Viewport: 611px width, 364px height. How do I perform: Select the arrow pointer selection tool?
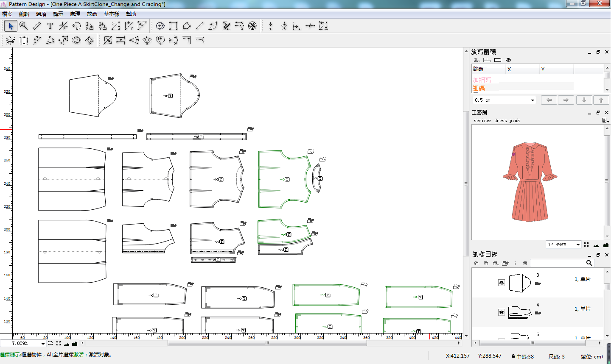pyautogui.click(x=11, y=26)
